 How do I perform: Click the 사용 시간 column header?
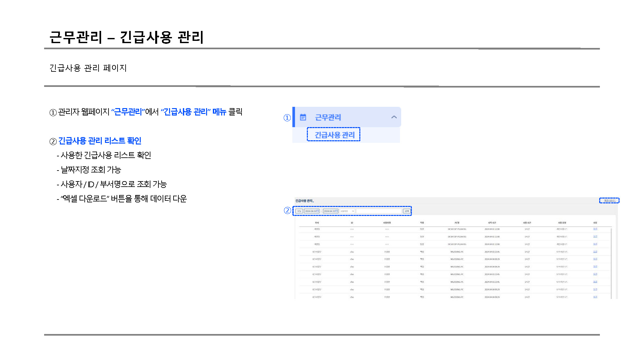click(x=527, y=223)
